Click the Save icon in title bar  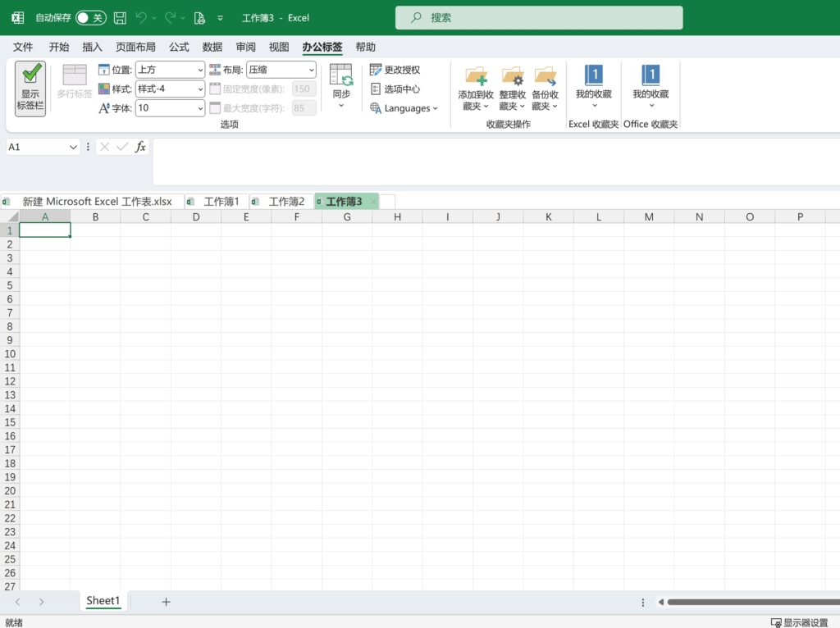pos(120,18)
